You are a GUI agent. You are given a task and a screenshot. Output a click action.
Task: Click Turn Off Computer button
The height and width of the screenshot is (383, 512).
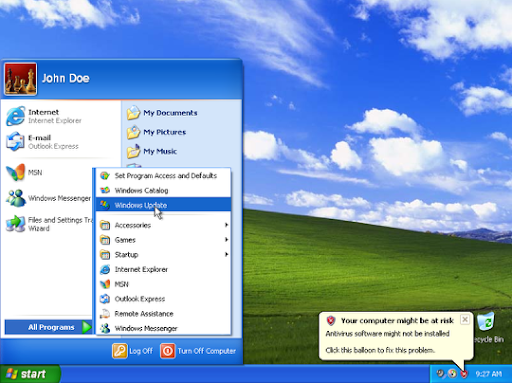[x=198, y=351]
